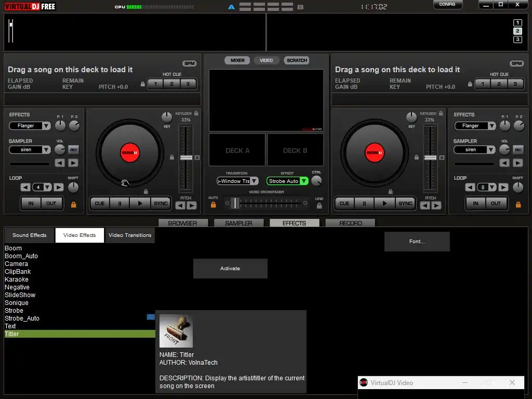Halve the right deck loop length
532x399 pixels.
(x=470, y=187)
